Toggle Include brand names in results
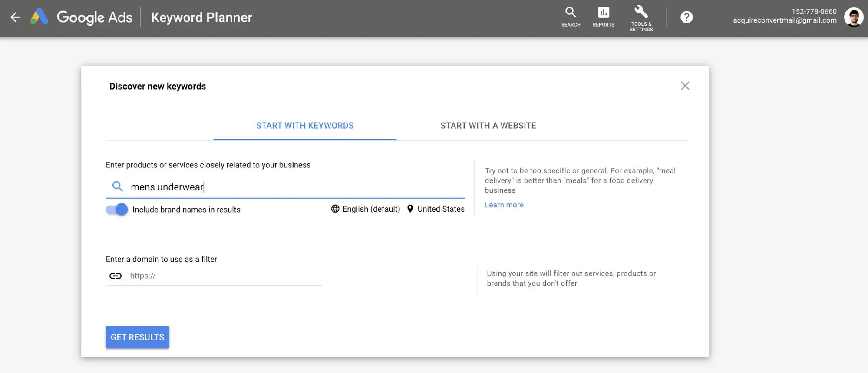 [117, 210]
